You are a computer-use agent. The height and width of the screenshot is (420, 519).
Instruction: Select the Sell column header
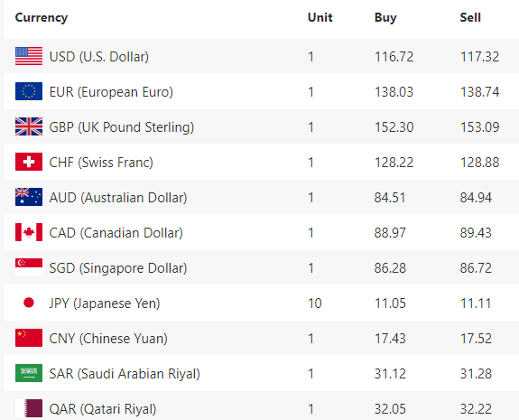pos(470,17)
